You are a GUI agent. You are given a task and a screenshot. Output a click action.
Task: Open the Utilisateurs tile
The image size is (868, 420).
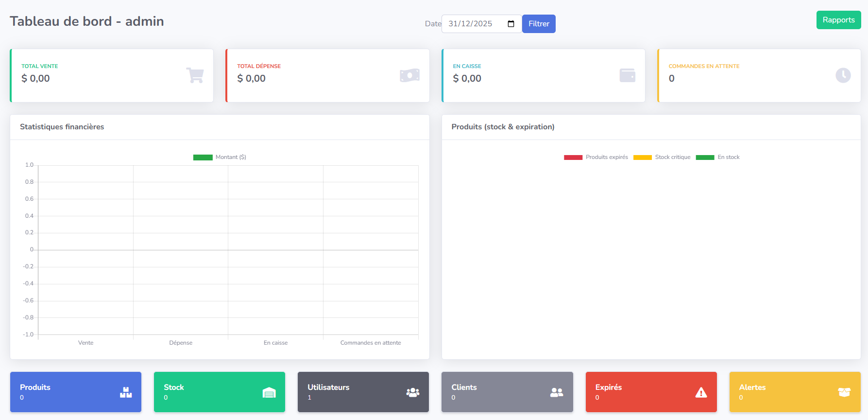click(363, 392)
